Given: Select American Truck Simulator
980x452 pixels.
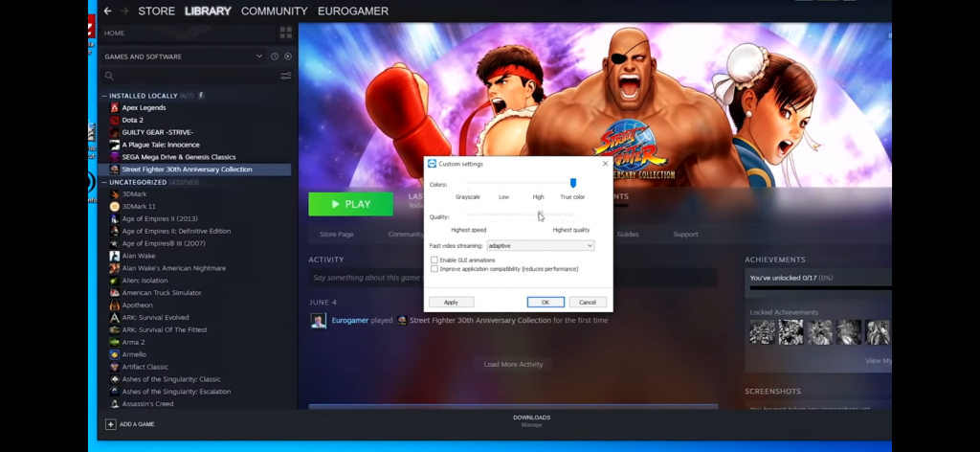Looking at the screenshot, I should click(x=162, y=293).
